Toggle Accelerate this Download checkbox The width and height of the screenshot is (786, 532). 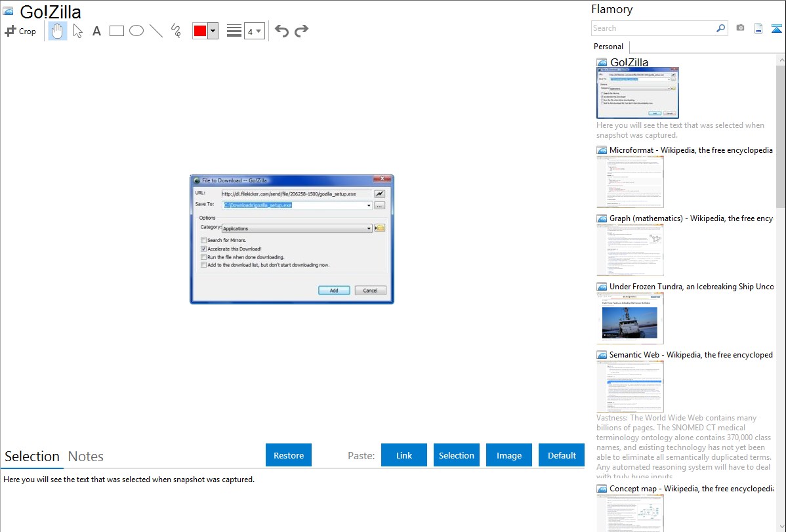pyautogui.click(x=203, y=249)
